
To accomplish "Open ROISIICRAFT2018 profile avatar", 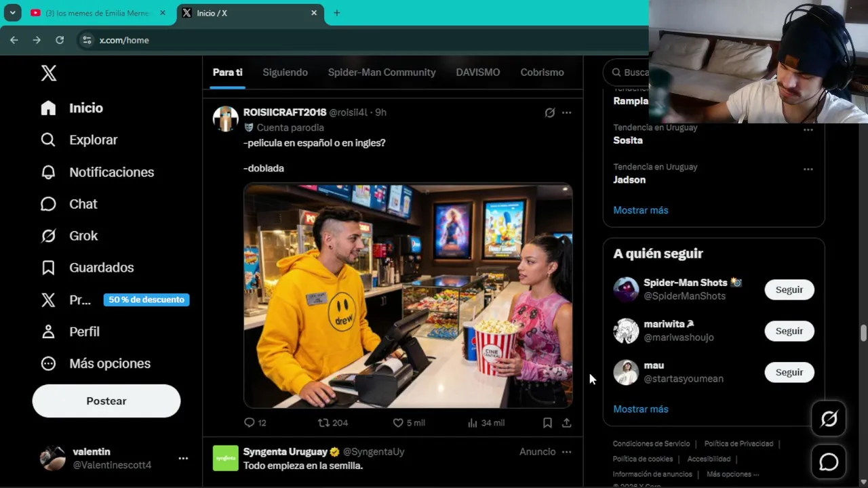I will [225, 119].
